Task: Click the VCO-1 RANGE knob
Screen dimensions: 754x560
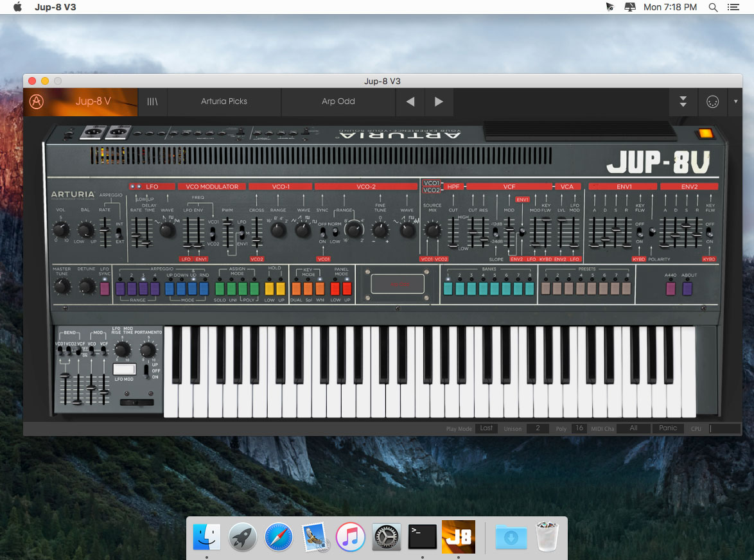Action: (278, 231)
